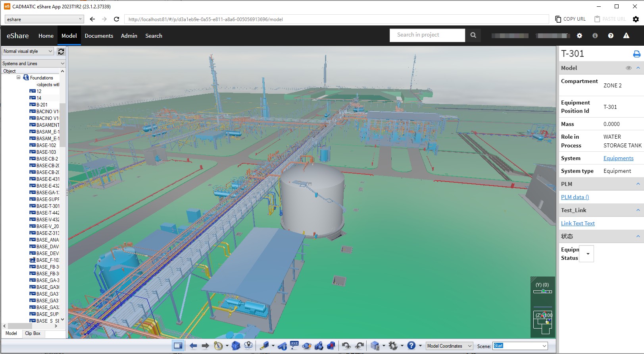Click the Search in project field

tap(427, 35)
